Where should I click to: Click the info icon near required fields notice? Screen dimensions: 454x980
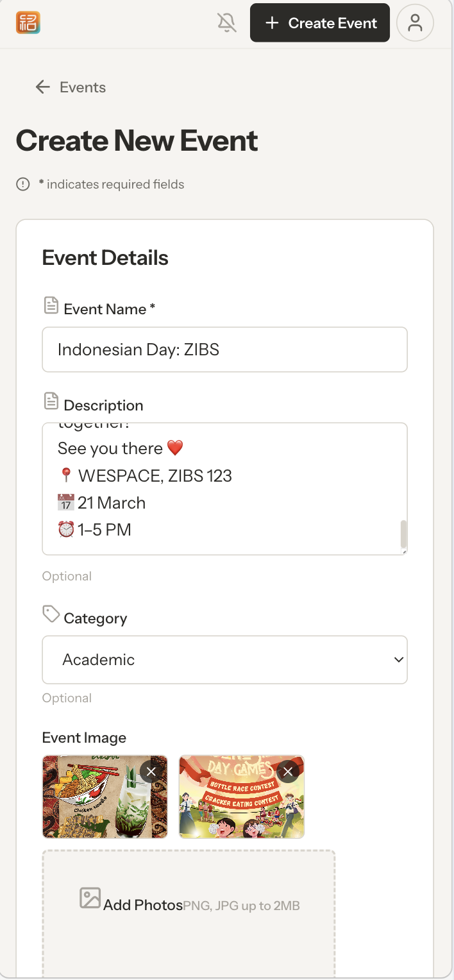coord(22,184)
